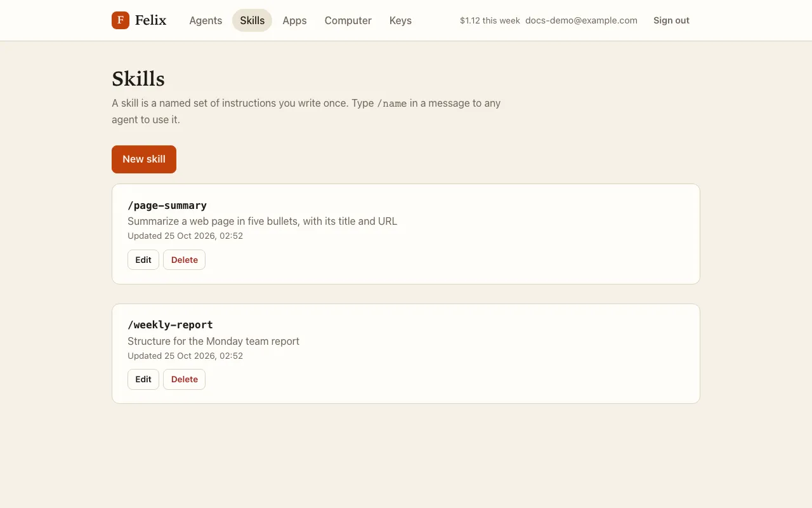Select the Skills tab
The height and width of the screenshot is (508, 812).
click(x=252, y=20)
